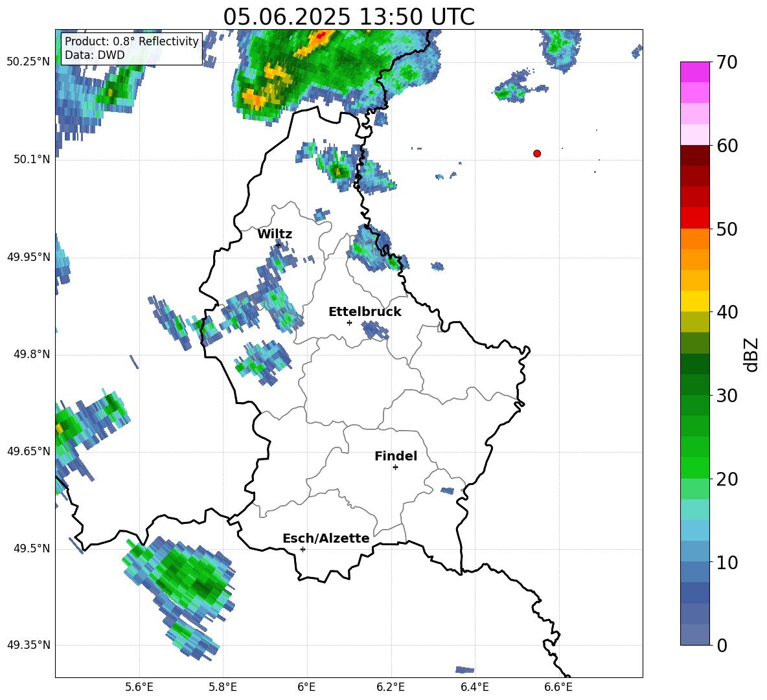Click the orange colorbar segment below 50

[x=694, y=239]
